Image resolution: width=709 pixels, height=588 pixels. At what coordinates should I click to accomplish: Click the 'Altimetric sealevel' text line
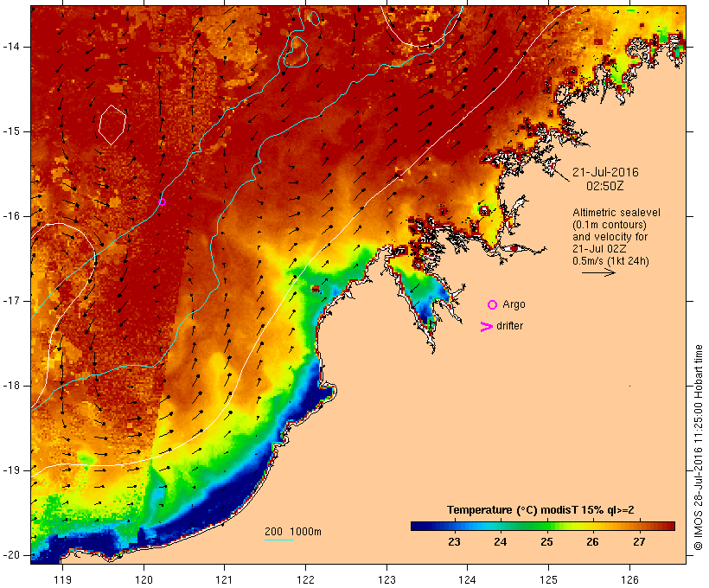click(x=616, y=213)
